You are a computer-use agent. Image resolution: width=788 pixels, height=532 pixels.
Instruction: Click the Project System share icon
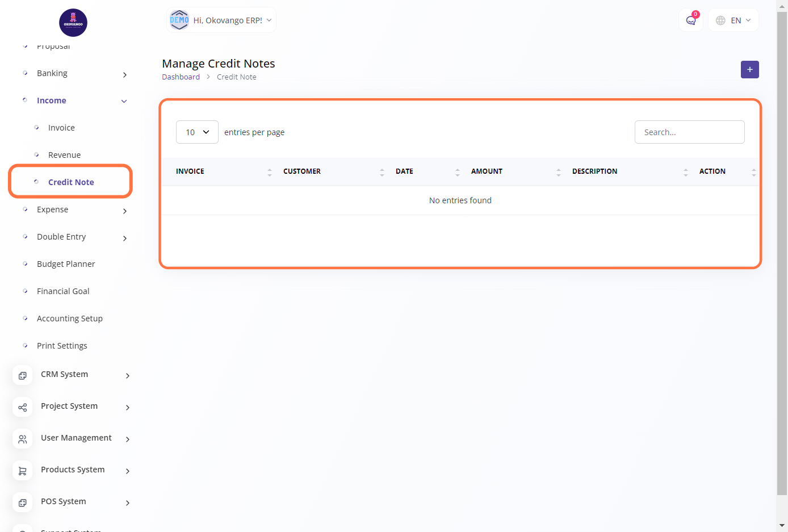[x=23, y=407]
